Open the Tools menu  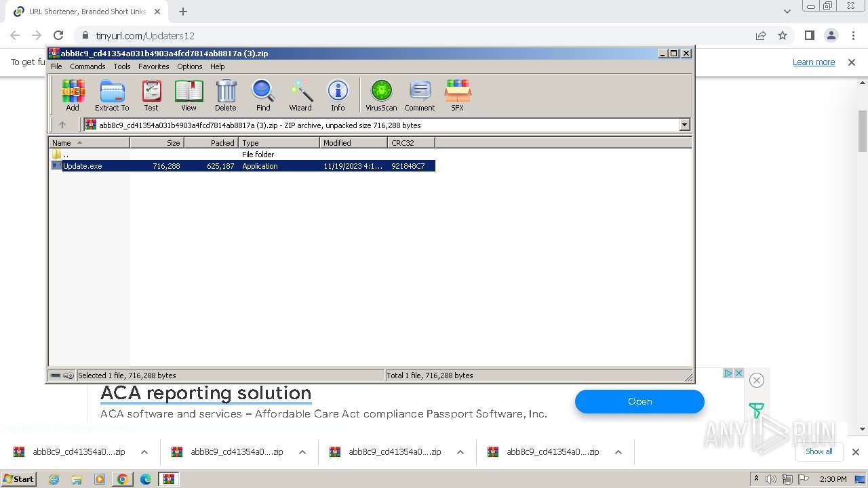coord(122,66)
